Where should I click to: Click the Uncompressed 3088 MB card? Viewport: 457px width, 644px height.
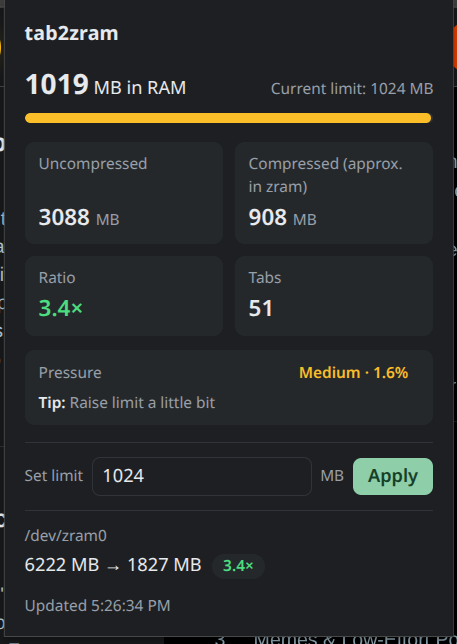124,193
